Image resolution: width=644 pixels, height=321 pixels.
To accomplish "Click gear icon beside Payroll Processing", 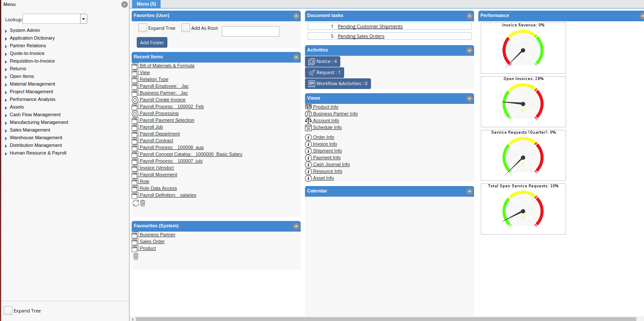I will point(135,113).
